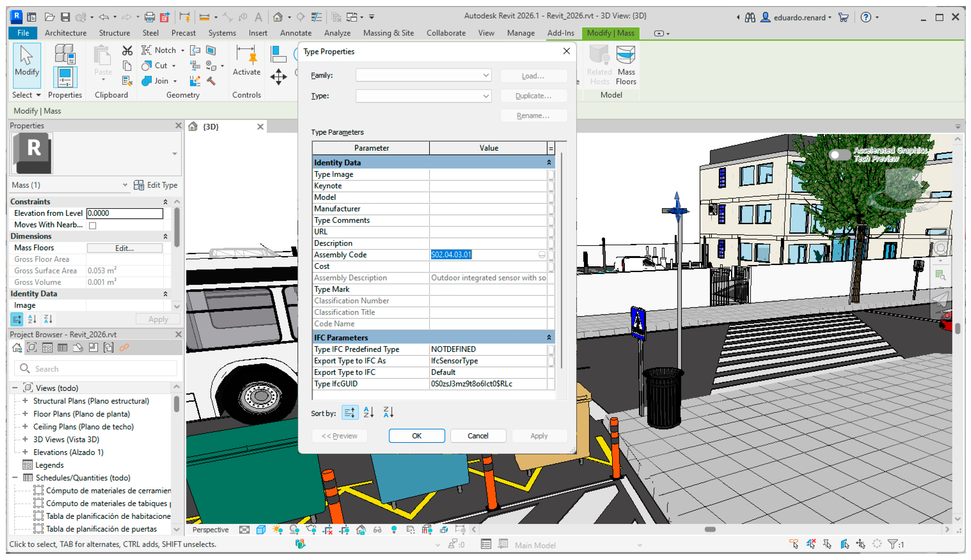Click the Print icon in quick access toolbar
Screen dimensions: 971x560
click(x=149, y=17)
